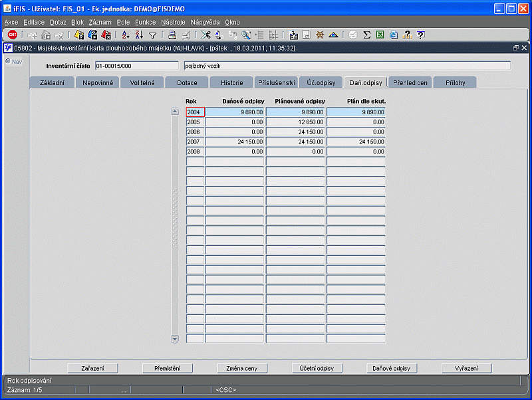Switch to the Základní tab
The width and height of the screenshot is (532, 400).
52,82
